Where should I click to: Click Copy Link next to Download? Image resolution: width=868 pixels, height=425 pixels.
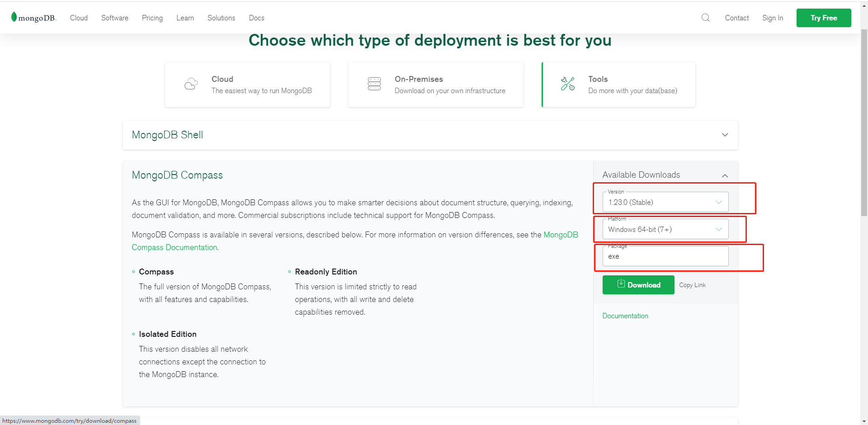pos(692,285)
